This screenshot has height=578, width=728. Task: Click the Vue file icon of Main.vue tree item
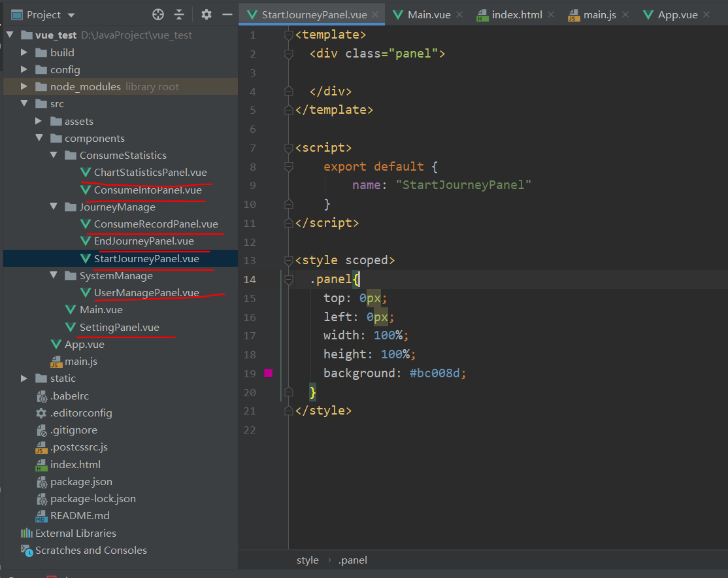click(71, 309)
